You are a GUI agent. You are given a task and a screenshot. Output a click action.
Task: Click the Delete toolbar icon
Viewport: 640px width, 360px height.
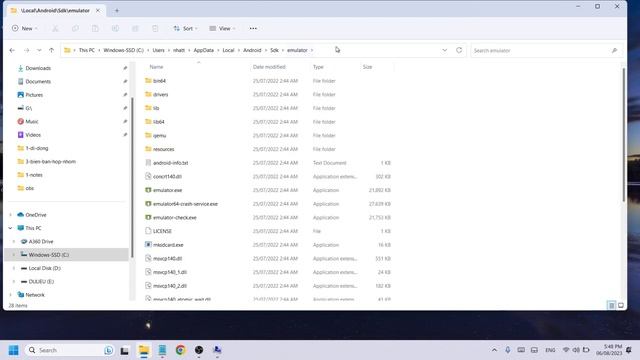point(155,28)
